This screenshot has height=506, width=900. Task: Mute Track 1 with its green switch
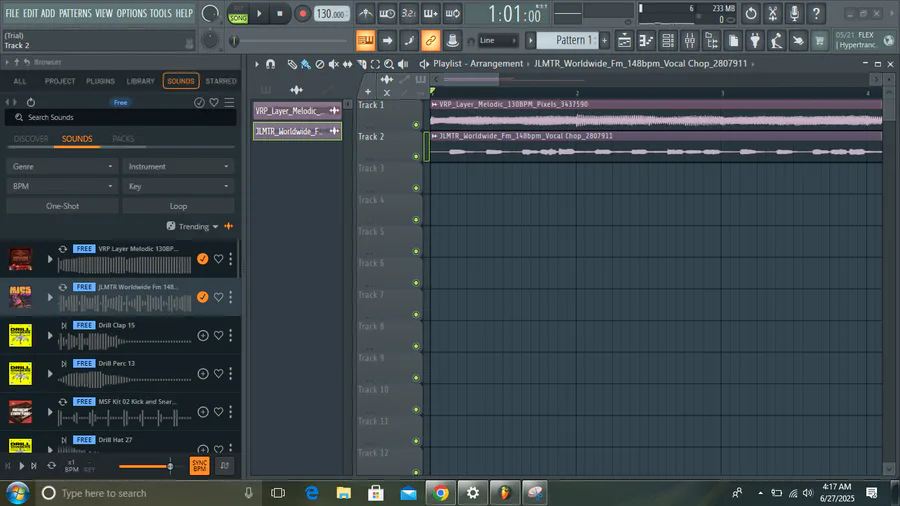coord(416,124)
